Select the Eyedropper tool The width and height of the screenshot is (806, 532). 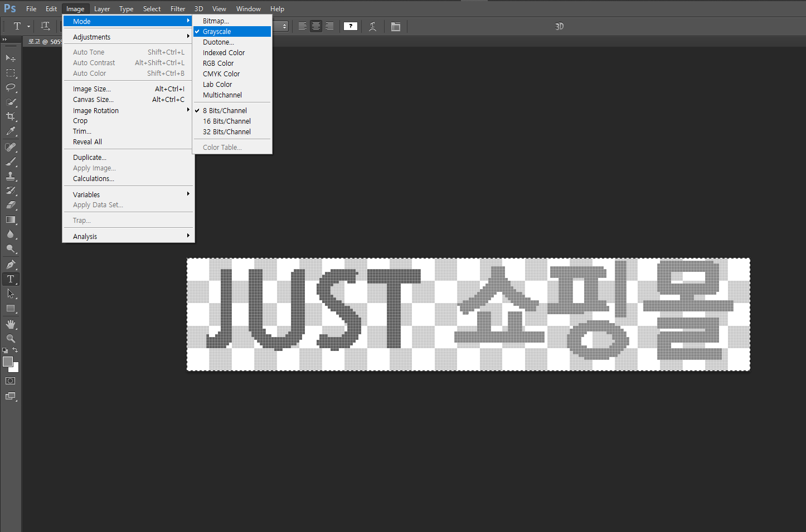(11, 131)
